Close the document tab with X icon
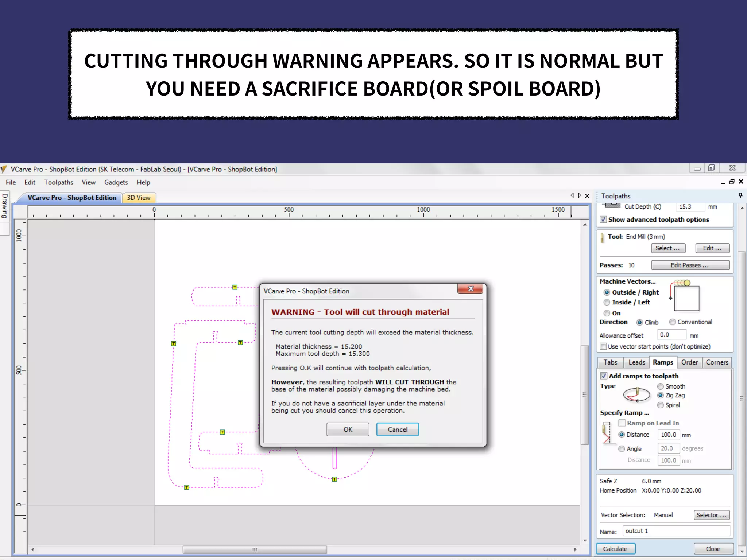747x560 pixels. pos(587,196)
